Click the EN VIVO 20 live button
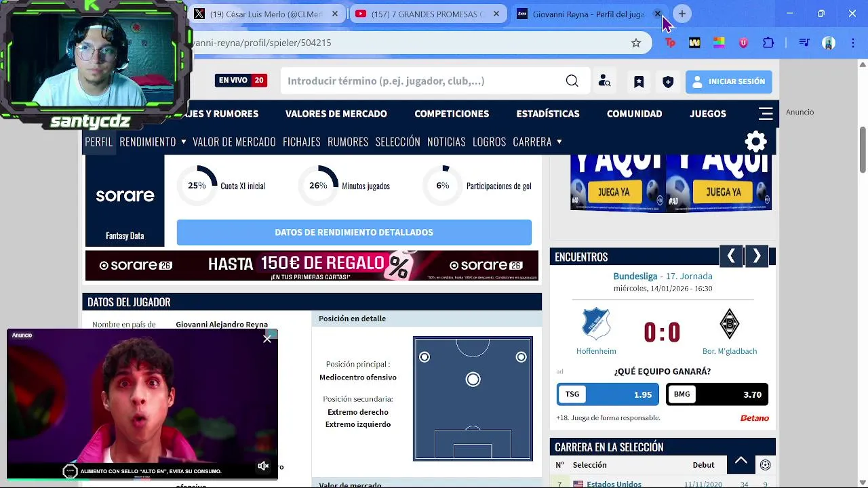Image resolution: width=868 pixels, height=488 pixels. point(241,80)
